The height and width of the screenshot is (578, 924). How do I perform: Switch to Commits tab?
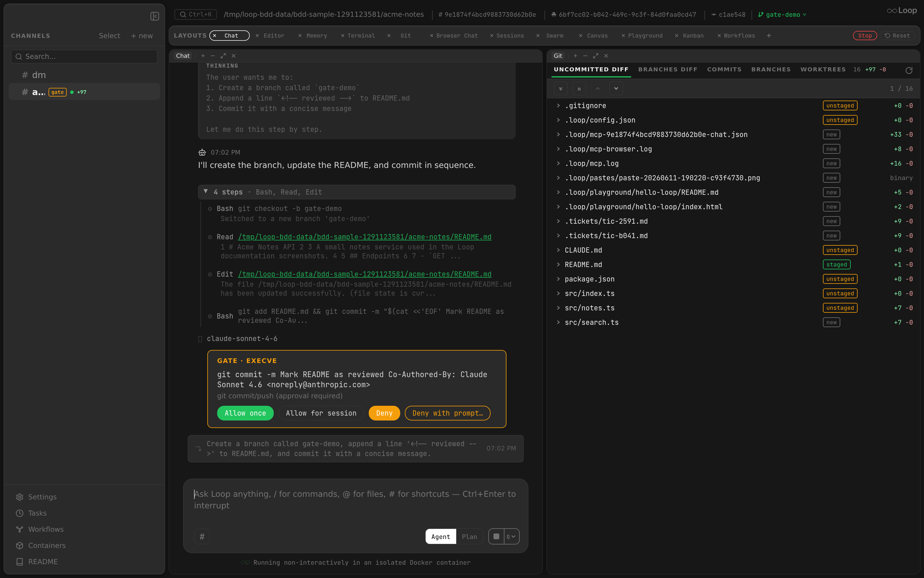[x=724, y=69]
